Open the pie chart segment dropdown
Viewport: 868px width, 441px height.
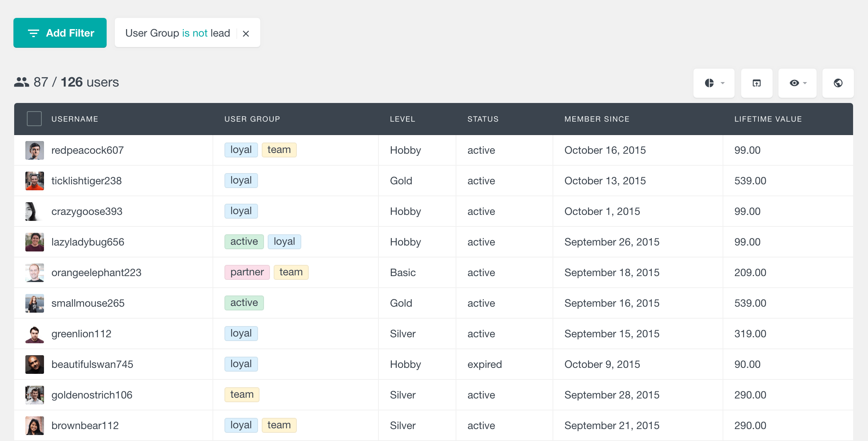pos(714,83)
